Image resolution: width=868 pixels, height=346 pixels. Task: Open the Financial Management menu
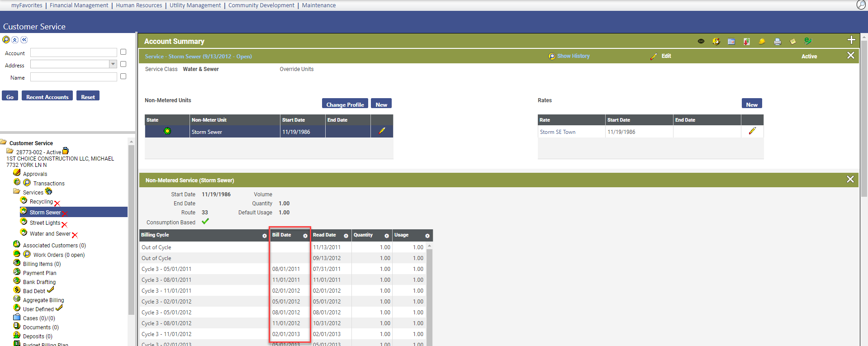(79, 5)
